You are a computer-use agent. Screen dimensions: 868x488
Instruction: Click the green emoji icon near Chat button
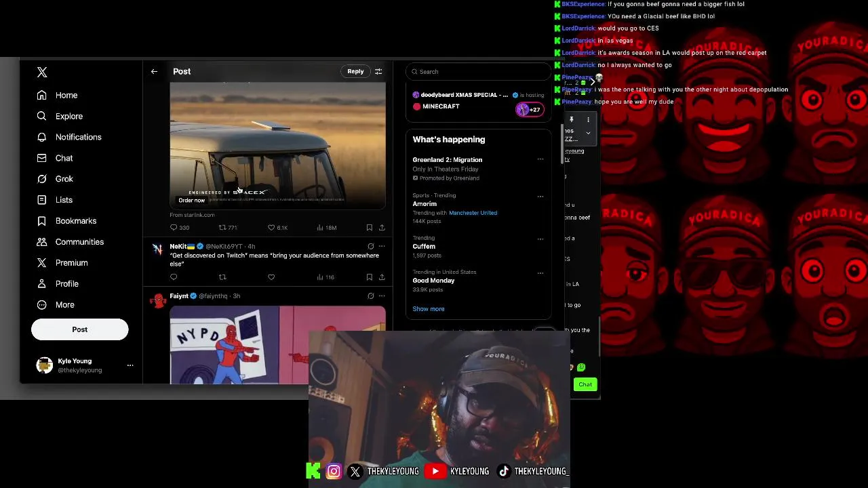pos(581,367)
